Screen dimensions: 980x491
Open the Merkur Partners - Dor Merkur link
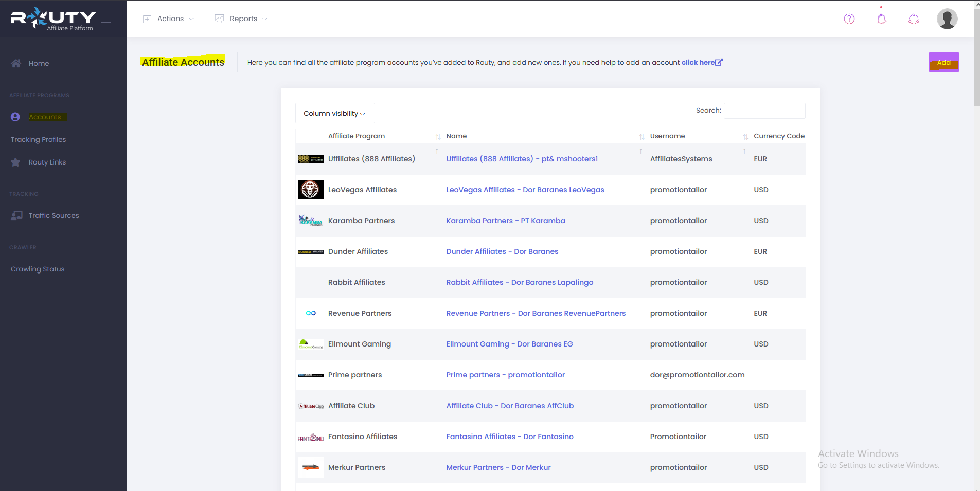point(498,467)
